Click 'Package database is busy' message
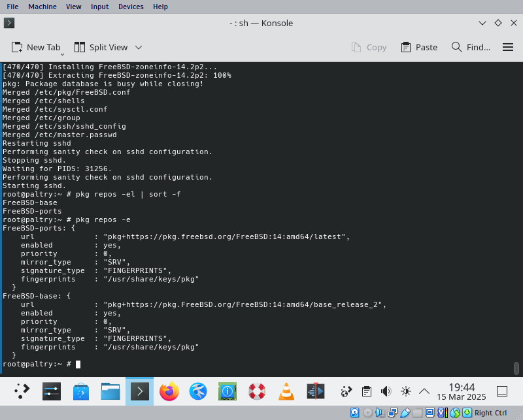 pyautogui.click(x=103, y=84)
